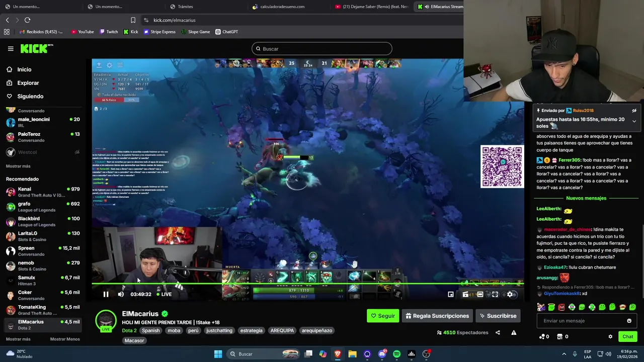Pause the live stream video
The height and width of the screenshot is (362, 644).
pos(106,294)
